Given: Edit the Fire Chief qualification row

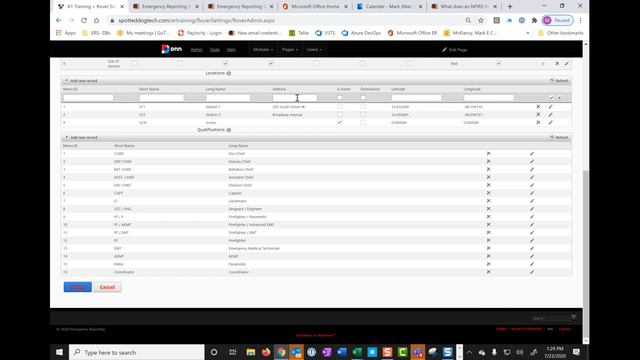Looking at the screenshot, I should point(532,153).
